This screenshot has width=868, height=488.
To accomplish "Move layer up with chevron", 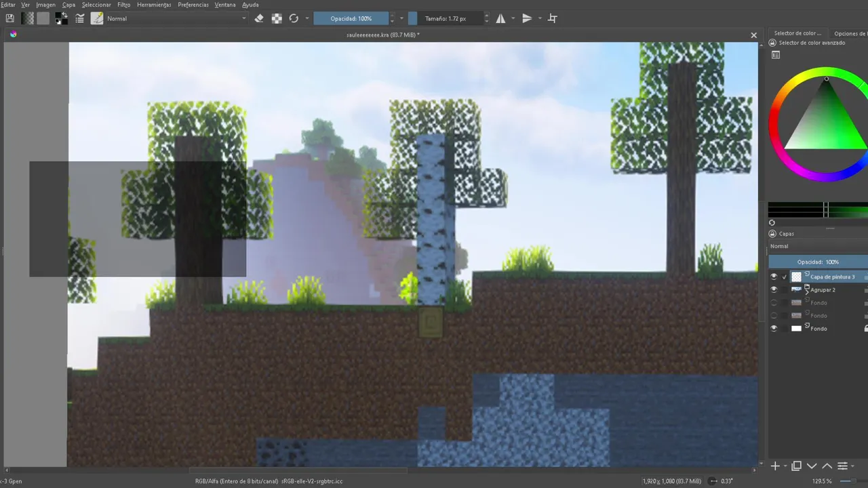I will point(827,466).
